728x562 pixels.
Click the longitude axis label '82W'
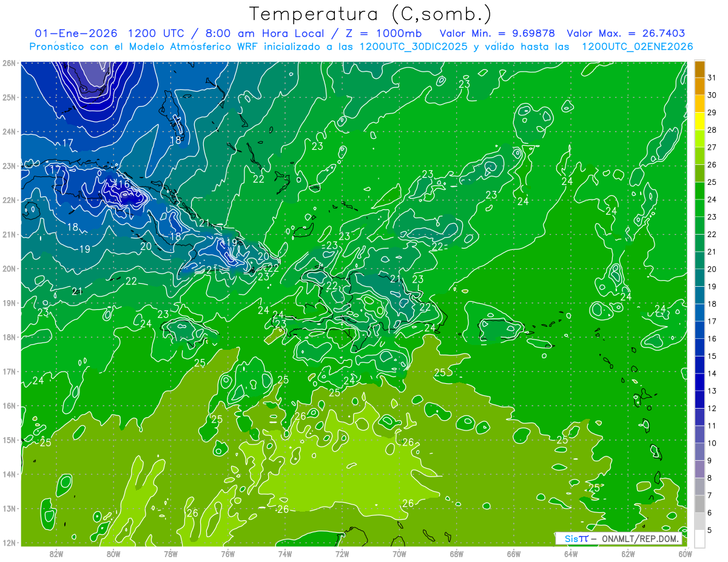point(56,554)
